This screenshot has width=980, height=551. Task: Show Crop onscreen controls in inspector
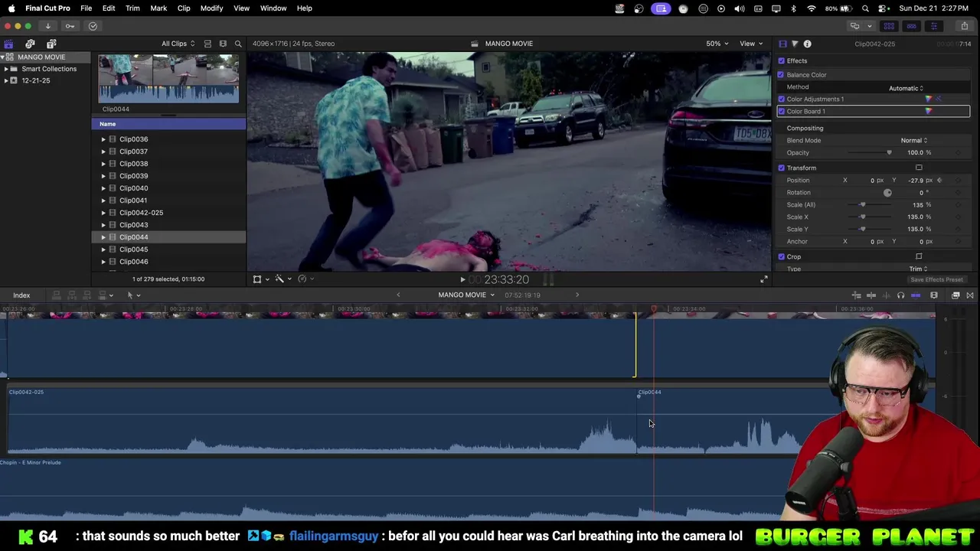point(919,257)
